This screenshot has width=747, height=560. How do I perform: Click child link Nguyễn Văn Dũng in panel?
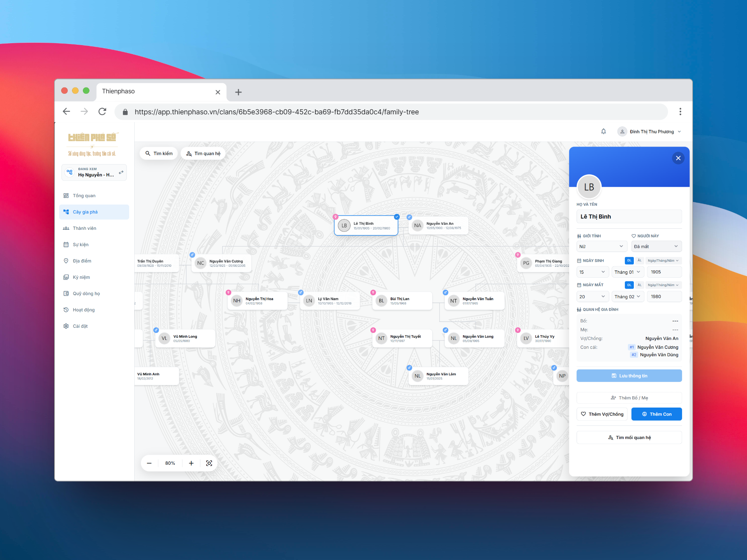(x=659, y=355)
